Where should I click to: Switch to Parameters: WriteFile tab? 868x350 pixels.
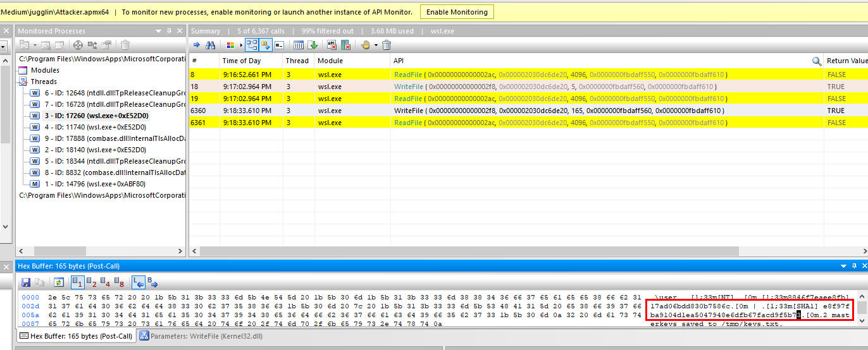coord(201,336)
